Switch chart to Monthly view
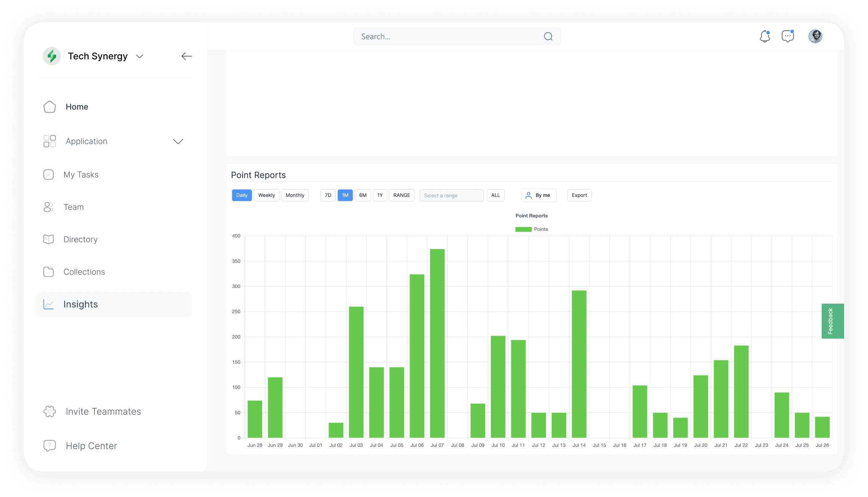 (x=295, y=195)
